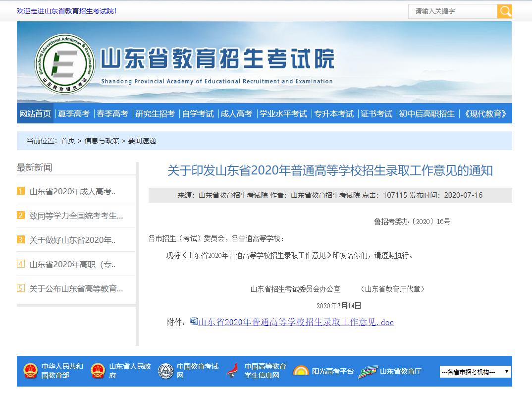Viewport: 532px width, 394px height.
Task: Select the 成人高考 navigation tab
Action: pyautogui.click(x=236, y=113)
